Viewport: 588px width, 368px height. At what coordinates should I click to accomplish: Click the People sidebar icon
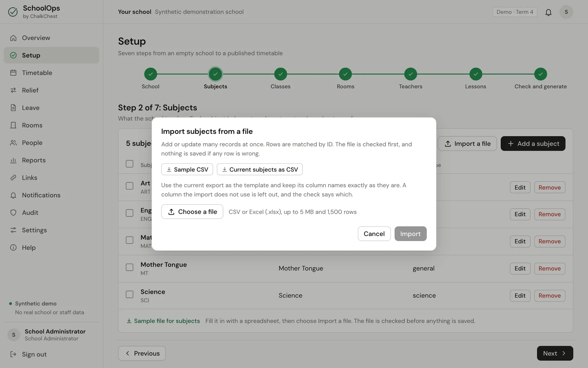13,143
